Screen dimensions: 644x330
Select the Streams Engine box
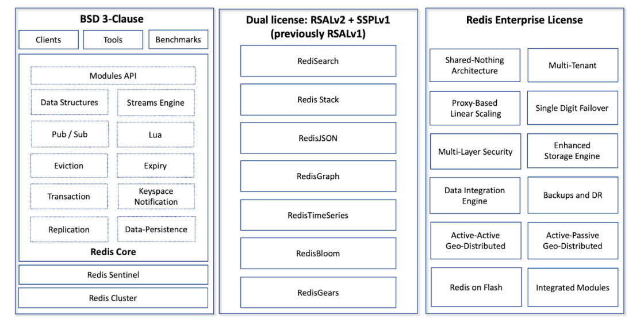point(156,102)
